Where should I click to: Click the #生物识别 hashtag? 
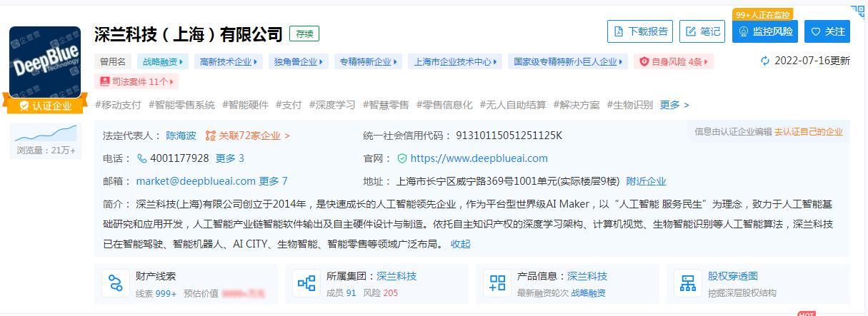coord(630,105)
